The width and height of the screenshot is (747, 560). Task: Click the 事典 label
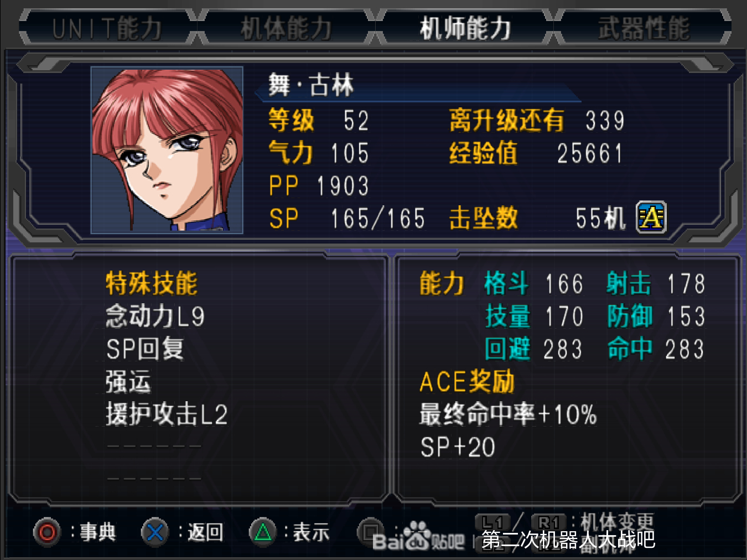97,532
